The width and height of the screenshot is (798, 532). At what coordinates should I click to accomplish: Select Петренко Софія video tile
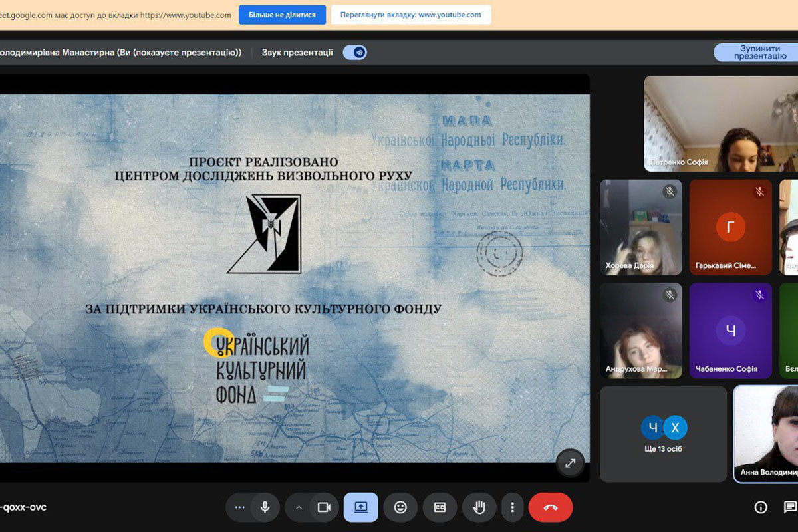(721, 124)
